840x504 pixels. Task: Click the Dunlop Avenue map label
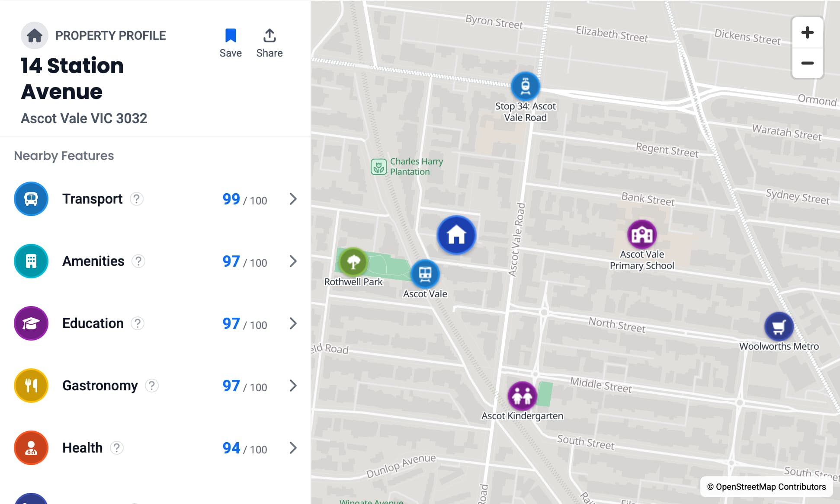pos(401,466)
